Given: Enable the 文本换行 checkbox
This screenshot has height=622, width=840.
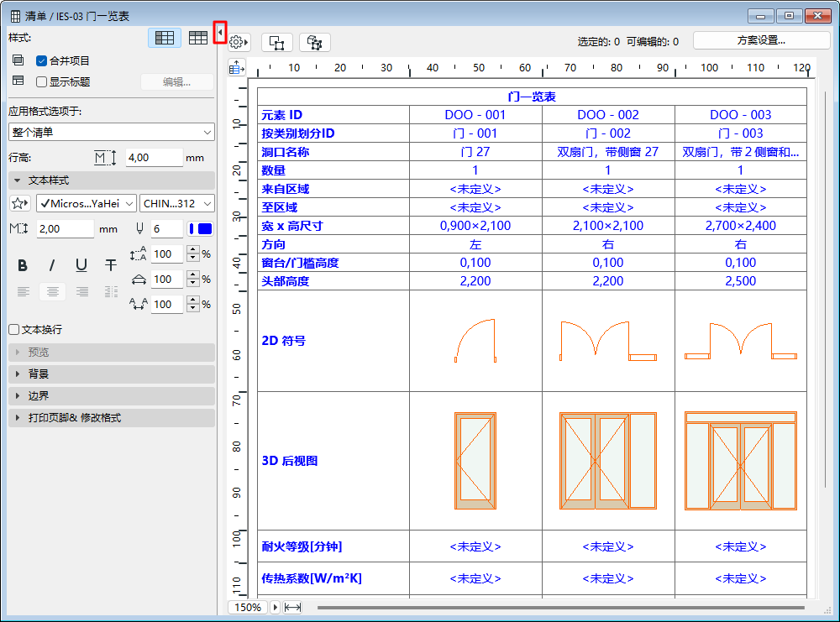Looking at the screenshot, I should point(13,330).
